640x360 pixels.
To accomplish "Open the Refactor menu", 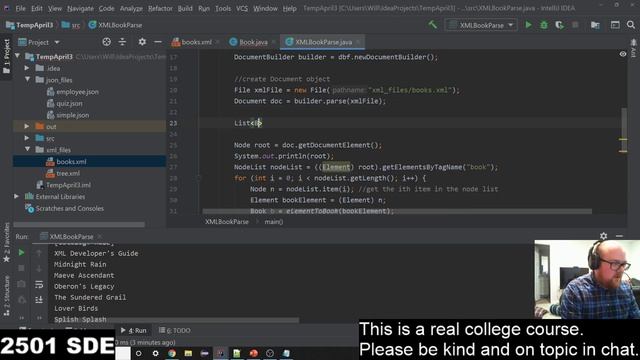I will [x=160, y=8].
